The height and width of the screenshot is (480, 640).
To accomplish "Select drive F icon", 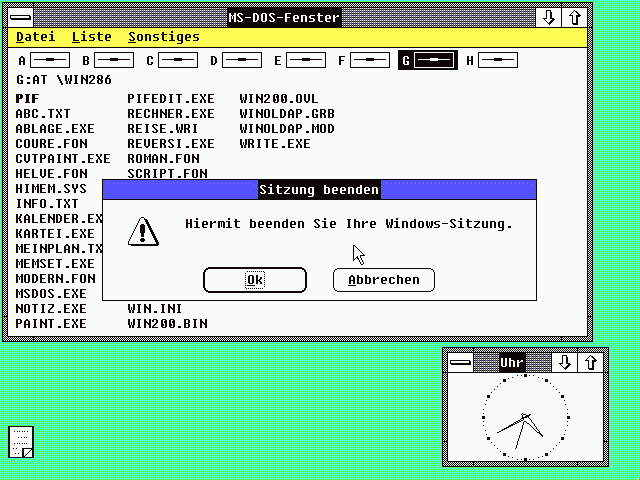I will pos(369,61).
